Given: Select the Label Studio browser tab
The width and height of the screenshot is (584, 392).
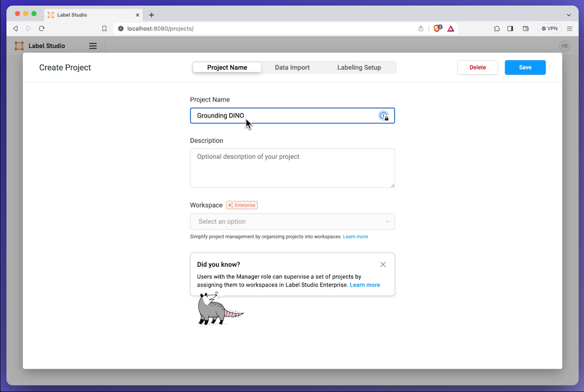Looking at the screenshot, I should 93,15.
